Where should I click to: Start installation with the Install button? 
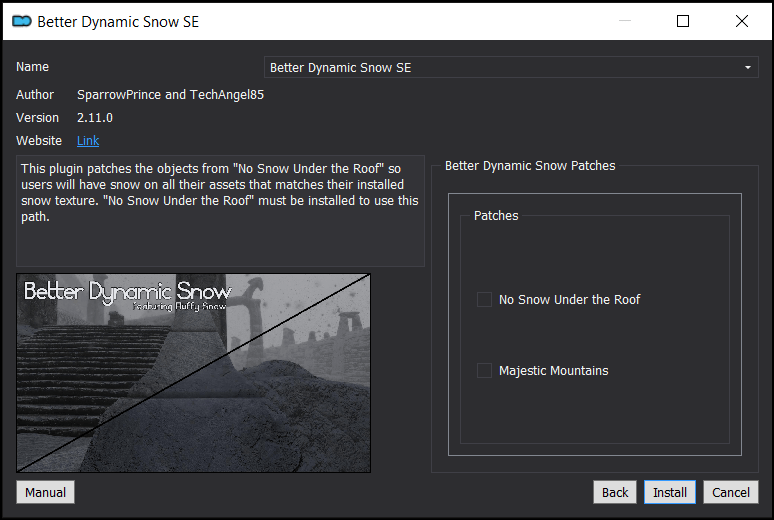point(670,492)
